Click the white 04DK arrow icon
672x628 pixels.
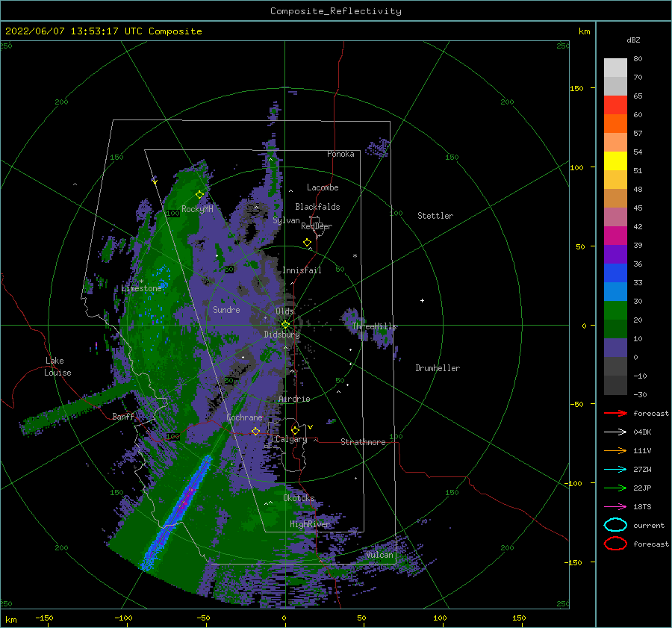tap(615, 432)
